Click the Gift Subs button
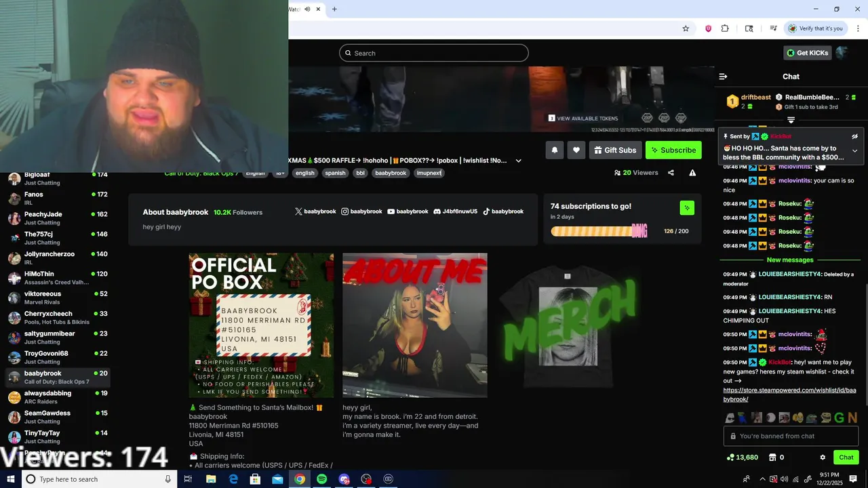The image size is (868, 488). [x=615, y=150]
